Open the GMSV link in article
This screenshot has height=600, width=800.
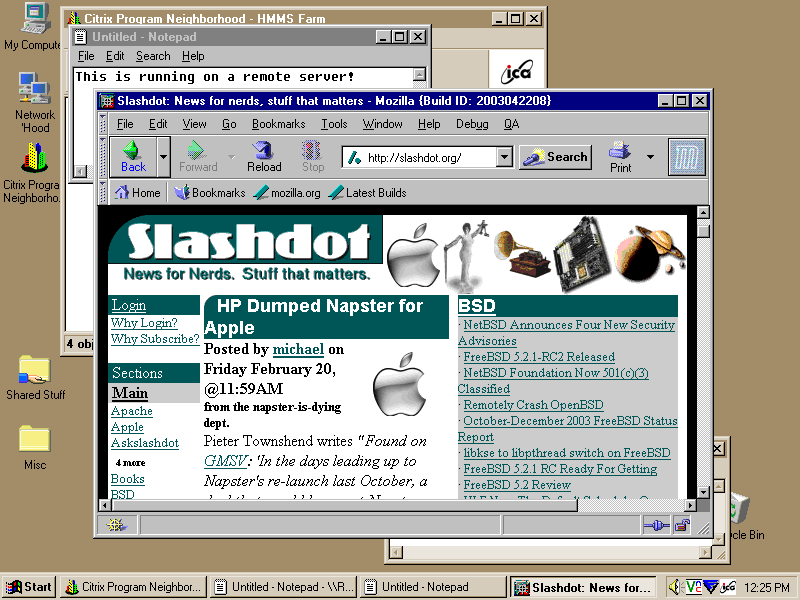coord(225,461)
